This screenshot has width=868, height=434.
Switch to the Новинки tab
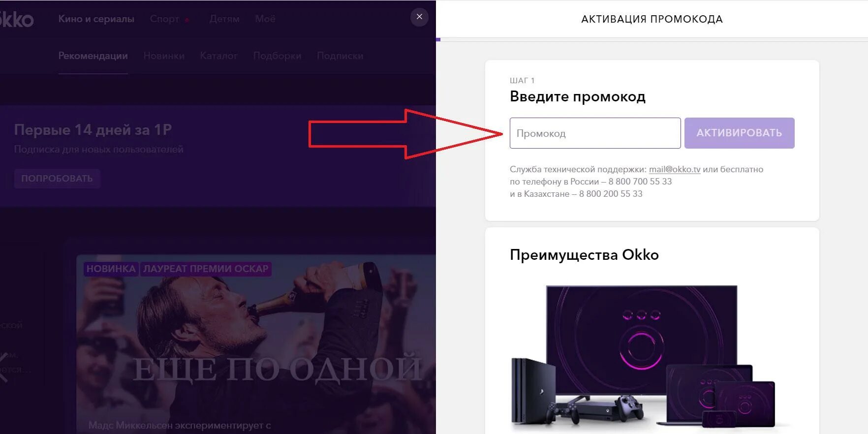pos(164,56)
